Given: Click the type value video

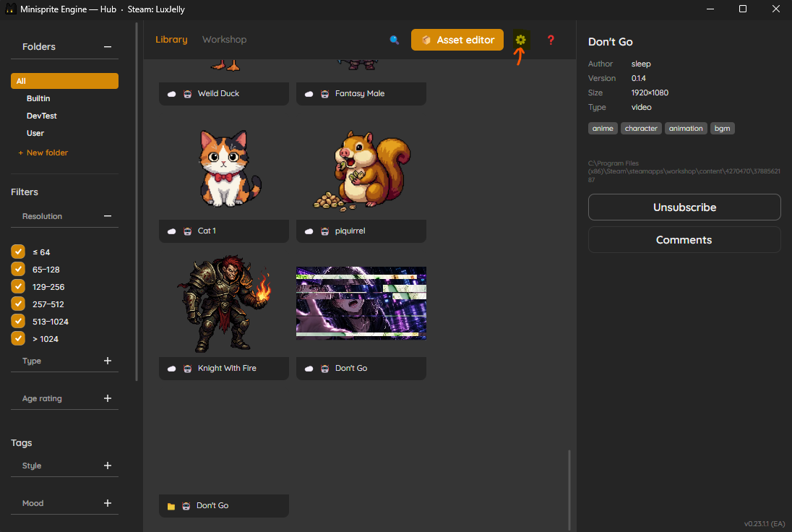Looking at the screenshot, I should pyautogui.click(x=642, y=107).
